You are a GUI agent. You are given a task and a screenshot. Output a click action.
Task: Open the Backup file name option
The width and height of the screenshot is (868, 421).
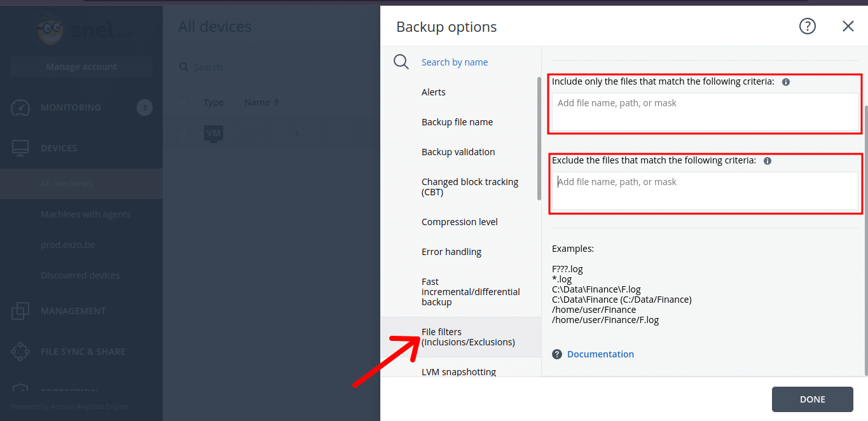(457, 122)
